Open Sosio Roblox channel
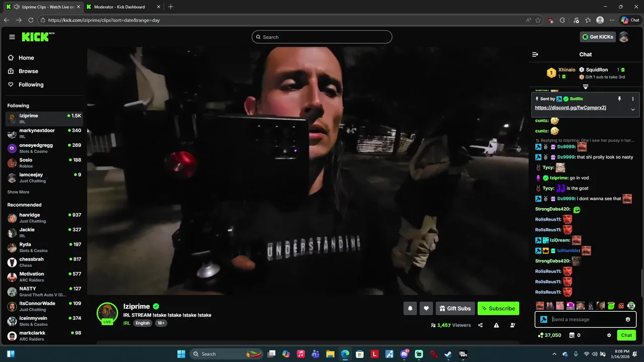 (44, 163)
